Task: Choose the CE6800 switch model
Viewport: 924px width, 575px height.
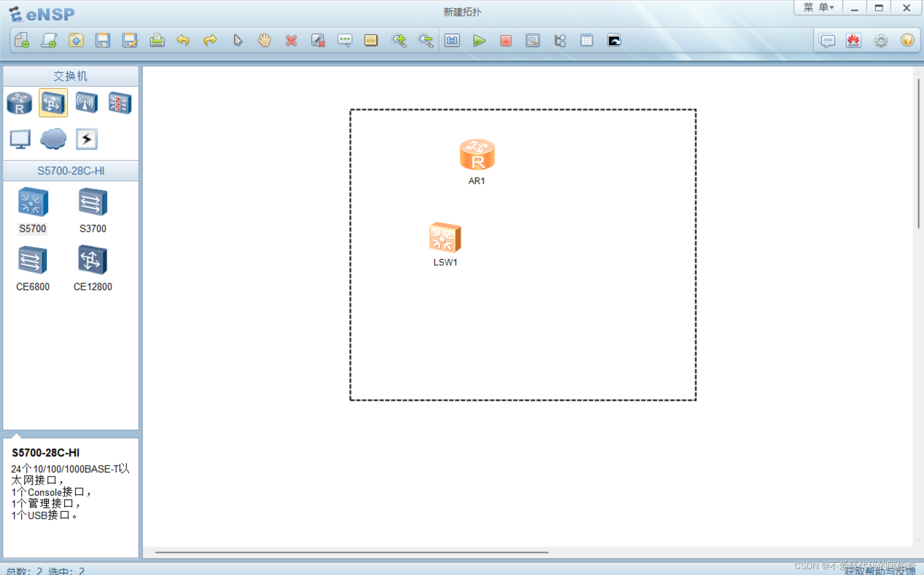Action: pos(32,268)
